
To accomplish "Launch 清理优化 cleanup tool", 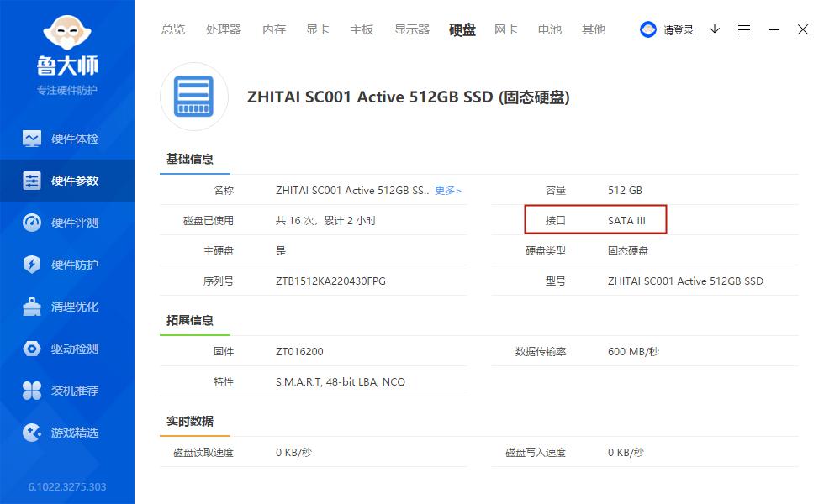I will (x=67, y=306).
